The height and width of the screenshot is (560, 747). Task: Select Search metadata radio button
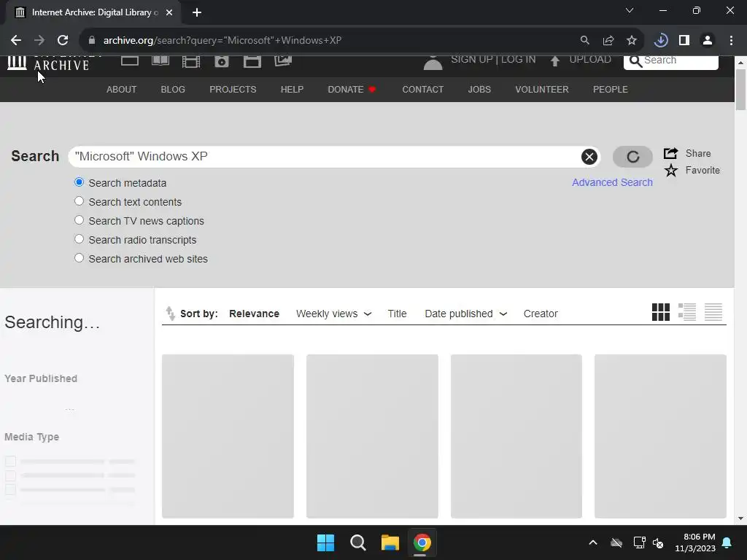pyautogui.click(x=79, y=182)
